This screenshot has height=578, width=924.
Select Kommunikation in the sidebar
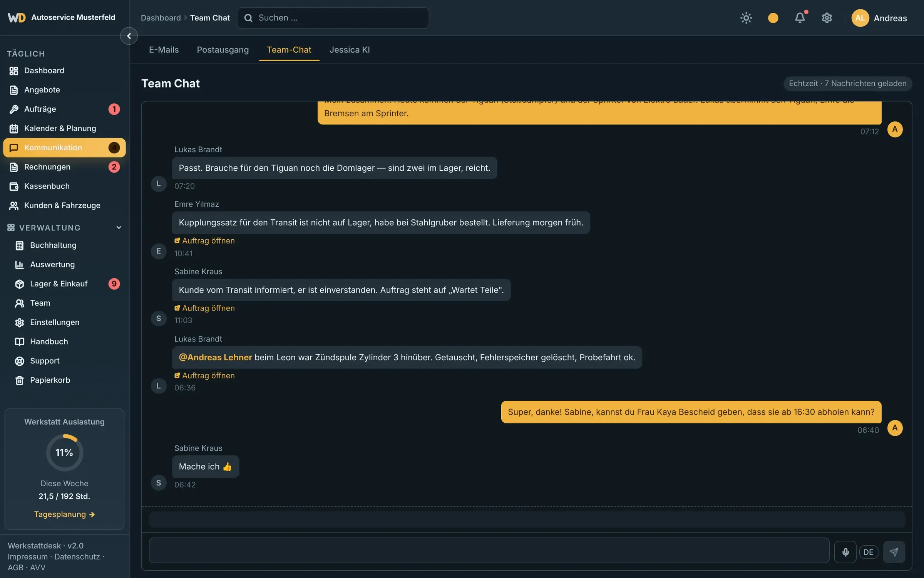click(64, 148)
